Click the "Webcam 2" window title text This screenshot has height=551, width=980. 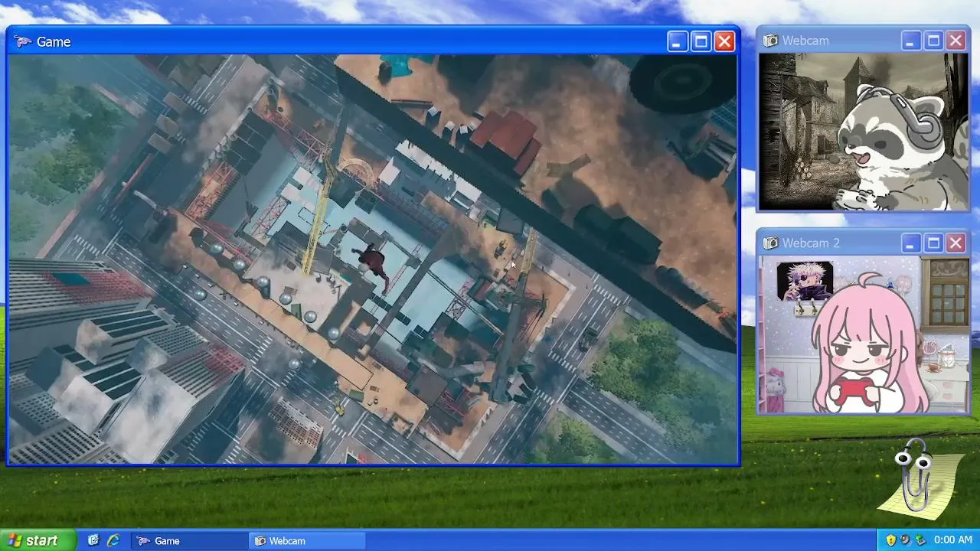[x=811, y=243]
